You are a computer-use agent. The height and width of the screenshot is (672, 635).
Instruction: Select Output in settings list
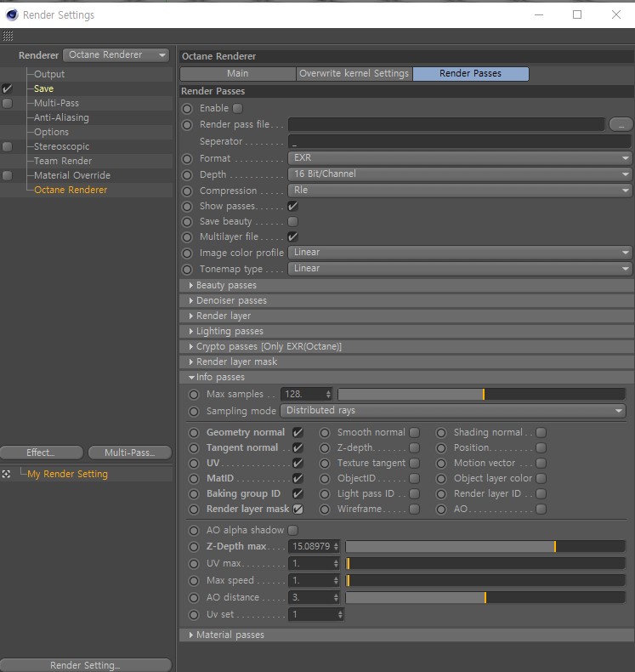(x=49, y=74)
